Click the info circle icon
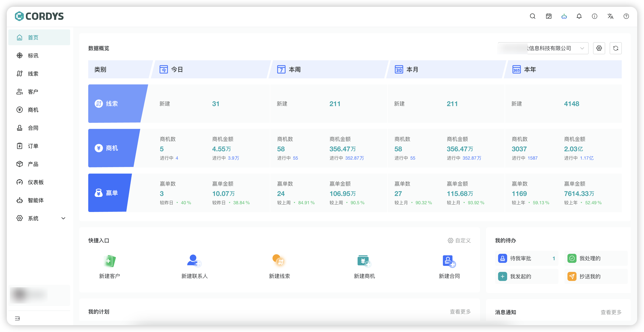This screenshot has width=644, height=332. click(x=594, y=16)
